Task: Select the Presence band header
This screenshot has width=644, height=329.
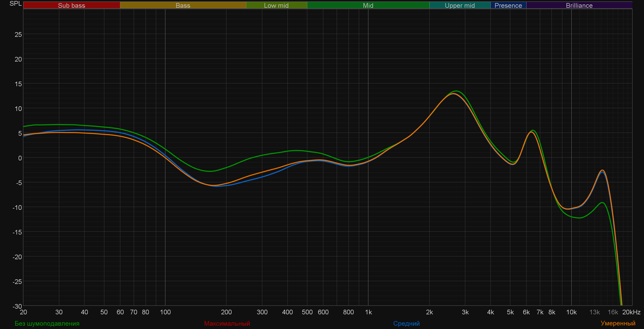Action: [x=508, y=5]
